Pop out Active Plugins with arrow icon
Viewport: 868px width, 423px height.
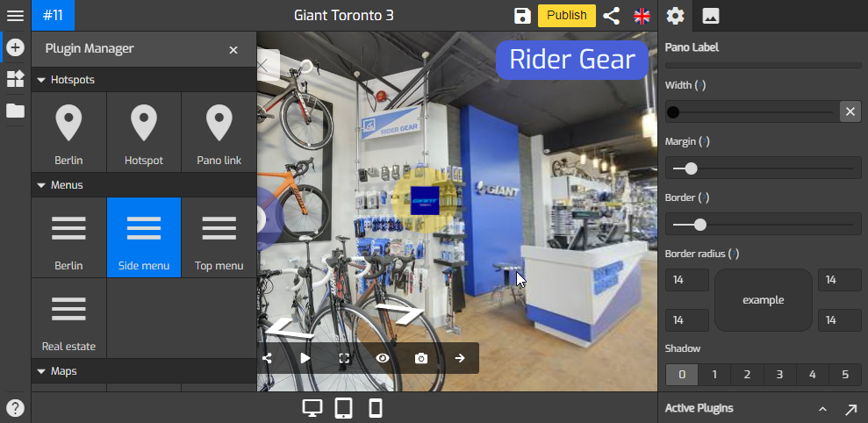pyautogui.click(x=850, y=409)
